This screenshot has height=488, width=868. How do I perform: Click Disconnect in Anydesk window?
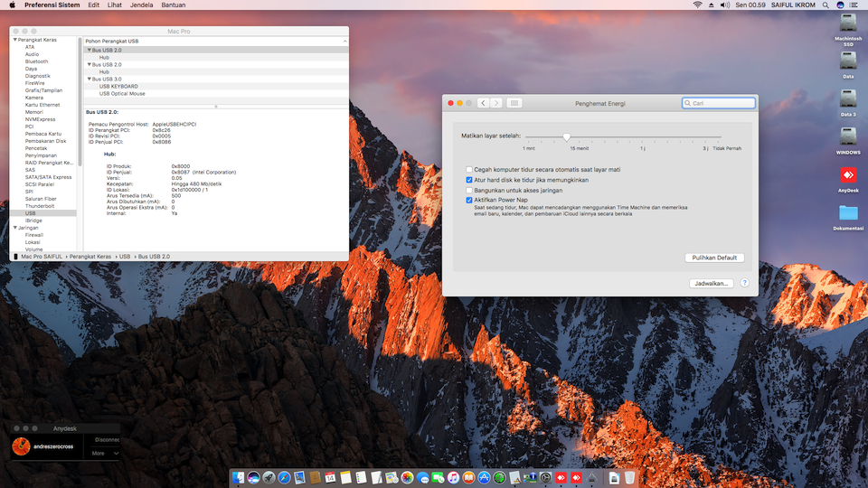pos(107,440)
